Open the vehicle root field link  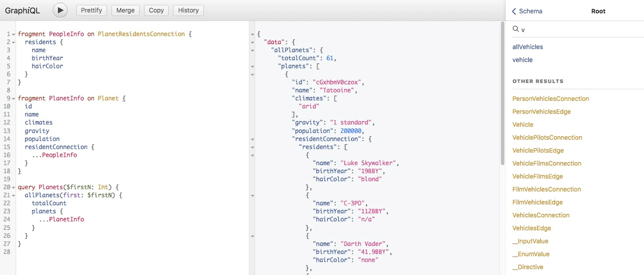point(522,60)
